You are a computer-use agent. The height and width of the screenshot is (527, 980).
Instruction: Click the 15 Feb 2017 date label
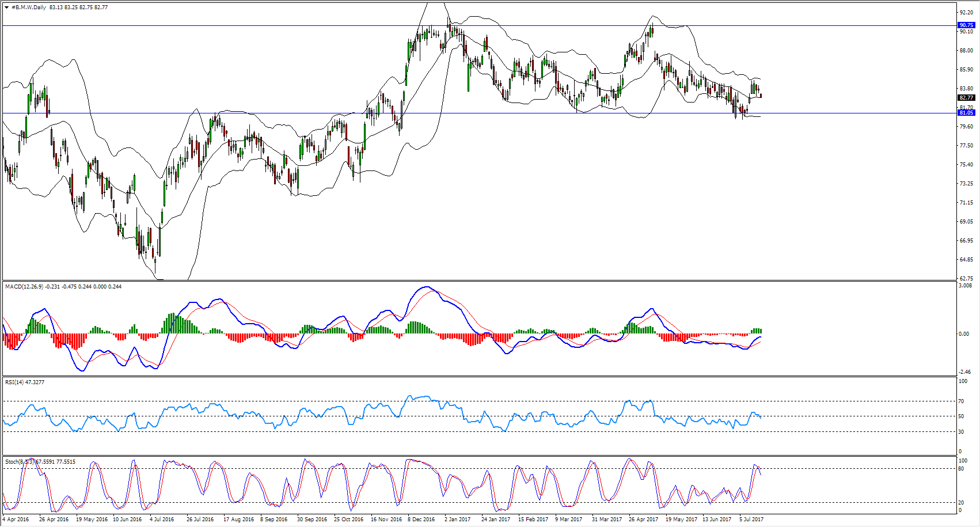[x=533, y=520]
